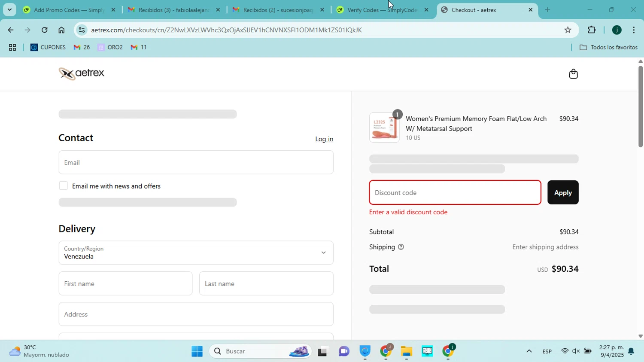Open the tab search dropdown arrow
Viewport: 644px width, 362px height.
click(9, 10)
